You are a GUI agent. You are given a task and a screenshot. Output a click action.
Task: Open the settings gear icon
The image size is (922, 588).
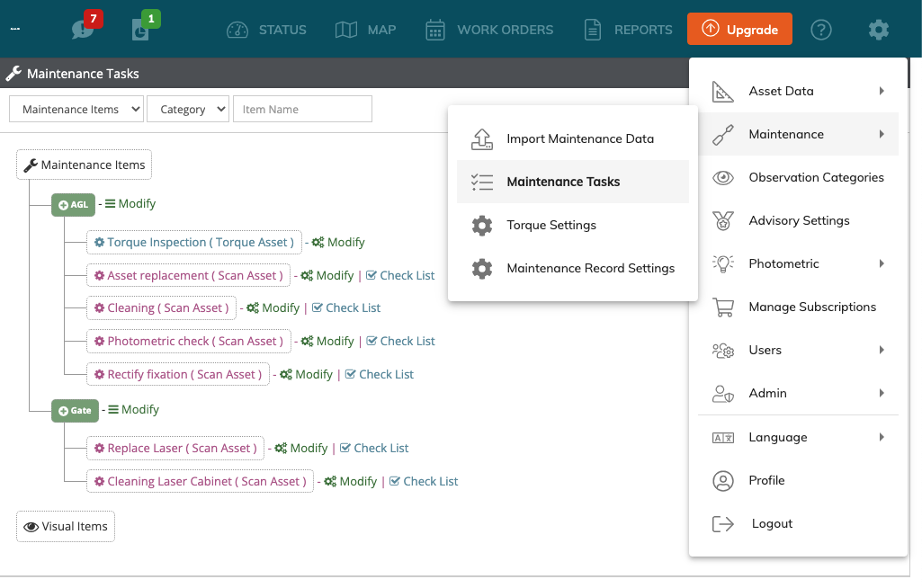pos(878,29)
